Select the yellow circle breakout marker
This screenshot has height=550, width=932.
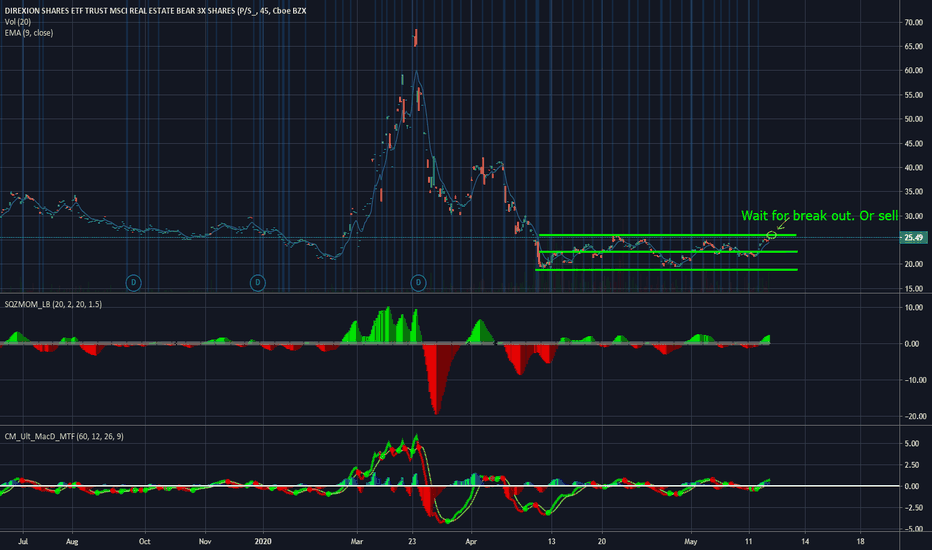(x=772, y=235)
